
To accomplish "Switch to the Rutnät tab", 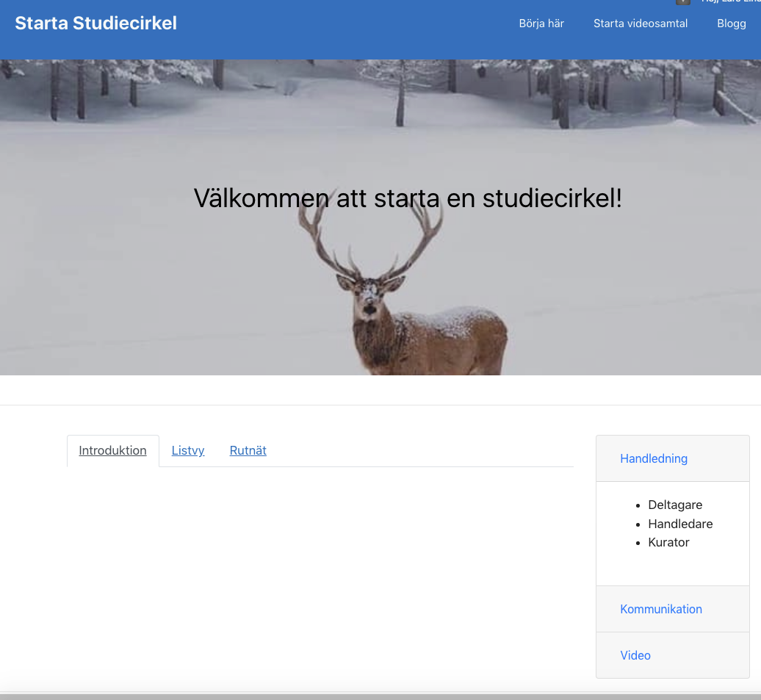I will pos(248,450).
